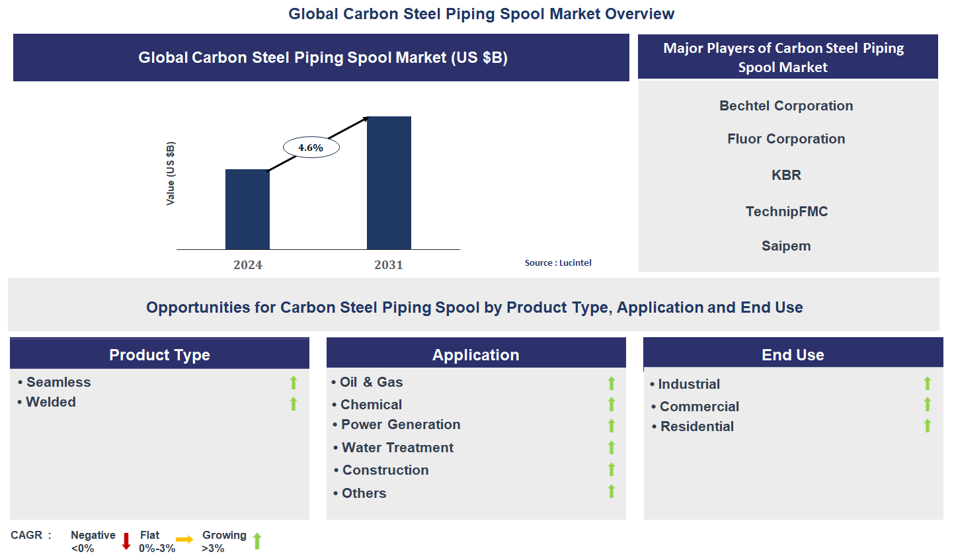Image resolution: width=954 pixels, height=560 pixels.
Task: Expand the Product Type panel header
Action: coord(159,354)
